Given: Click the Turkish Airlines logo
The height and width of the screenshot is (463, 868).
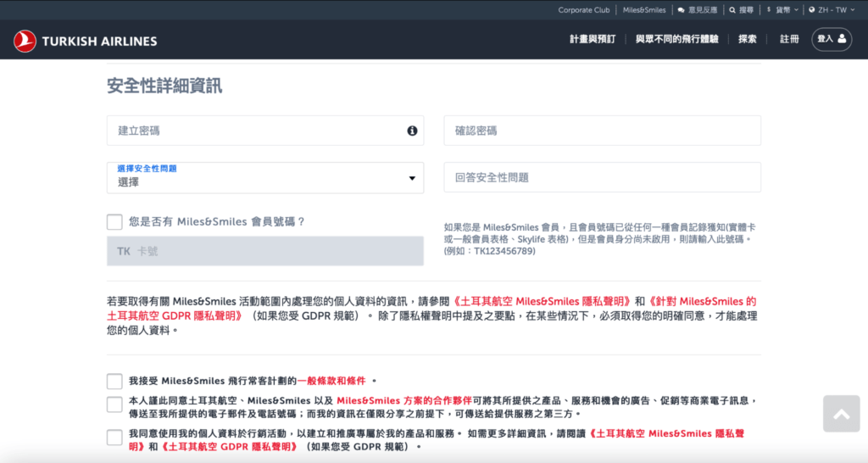Looking at the screenshot, I should (x=86, y=41).
